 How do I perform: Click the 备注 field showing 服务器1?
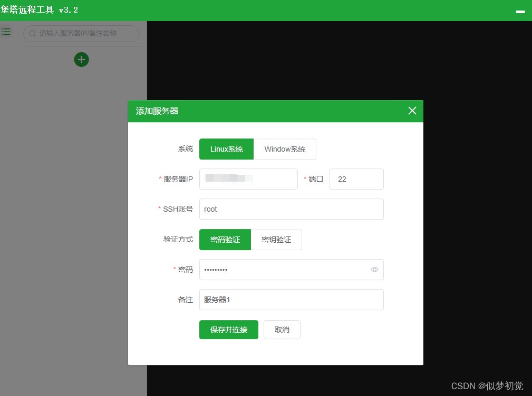pyautogui.click(x=292, y=300)
